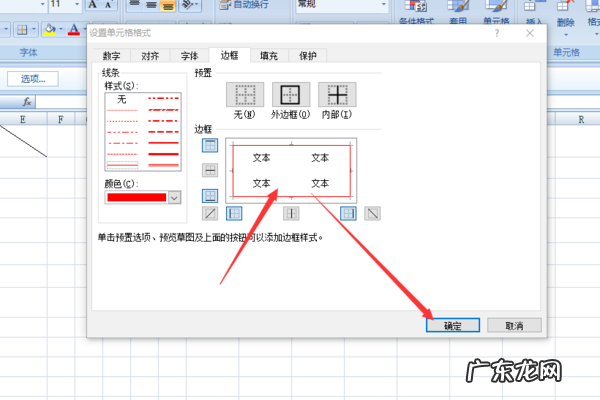Image resolution: width=600 pixels, height=400 pixels.
Task: Apply the 无 (None) border preset
Action: coord(245,95)
